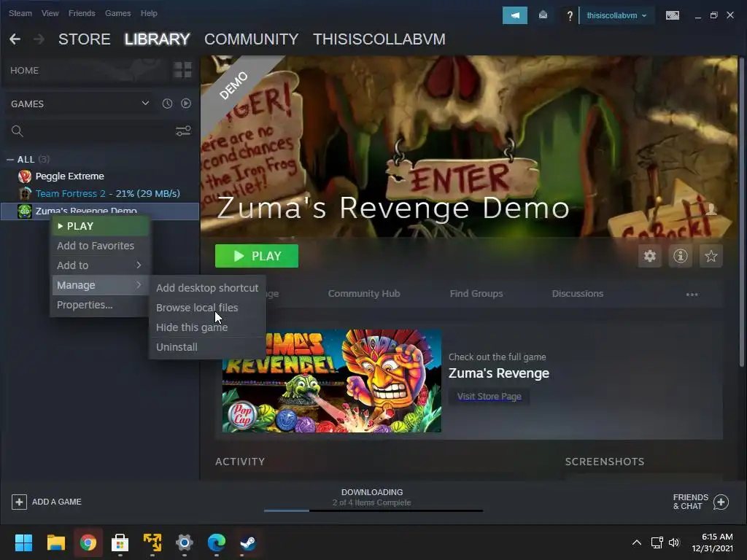Show hidden tray icons chevron
The height and width of the screenshot is (560, 747).
(x=636, y=542)
